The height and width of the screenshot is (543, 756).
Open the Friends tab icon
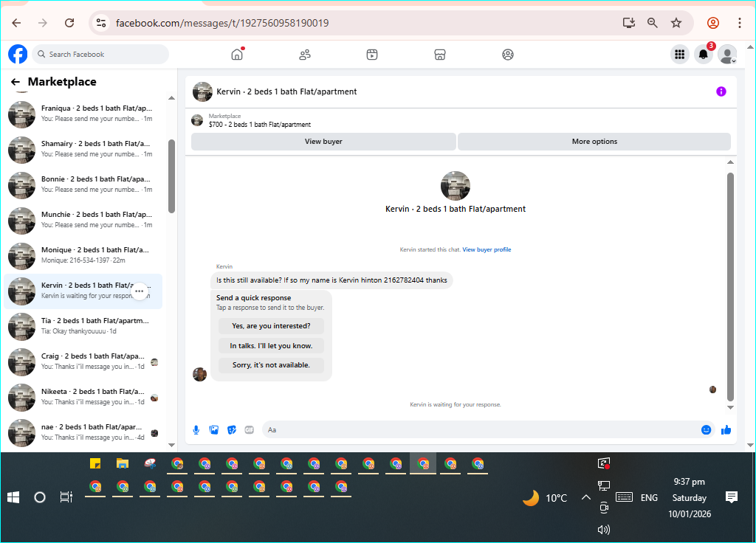tap(305, 55)
